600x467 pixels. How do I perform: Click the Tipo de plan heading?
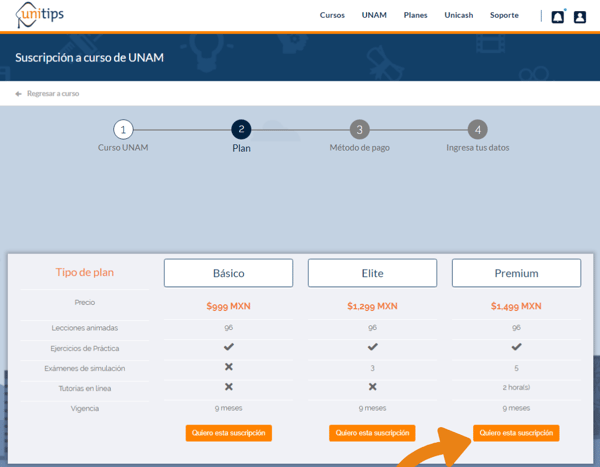85,272
